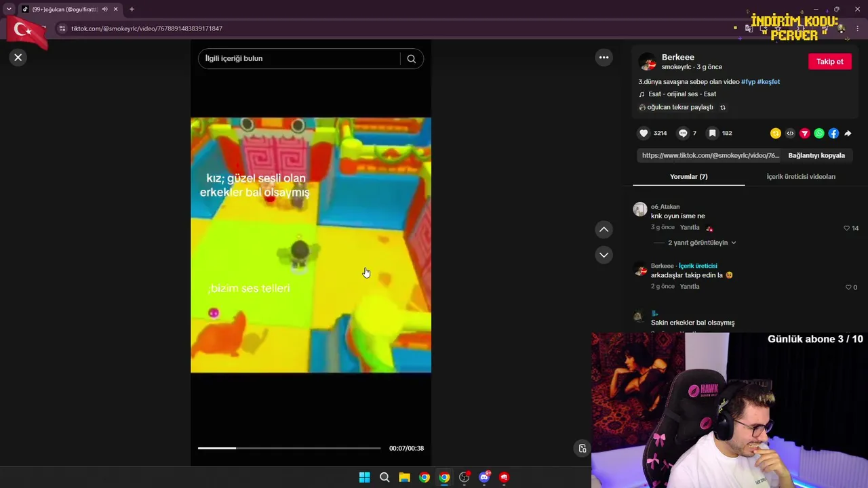Switch to Yorumlar (7) tab
This screenshot has width=868, height=488.
pyautogui.click(x=688, y=177)
